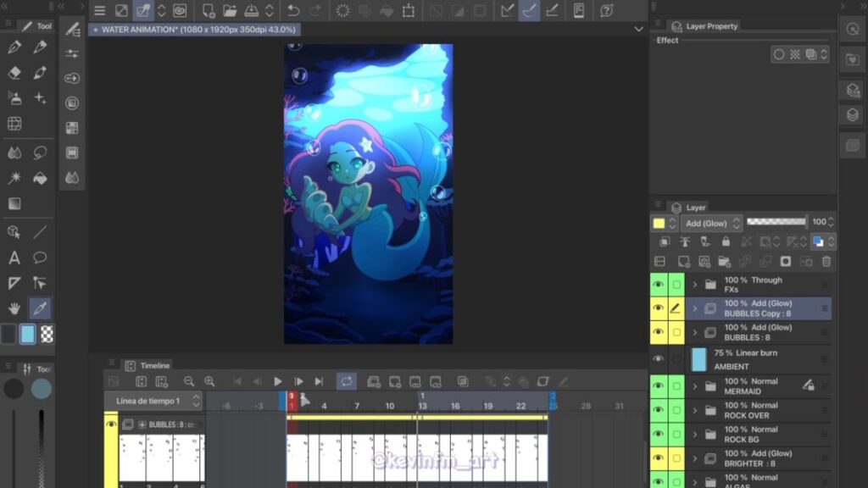
Task: Select the Fill bucket tool
Action: (40, 178)
